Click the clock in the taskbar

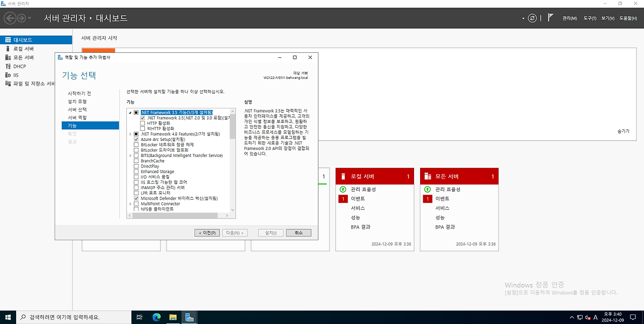[613, 317]
